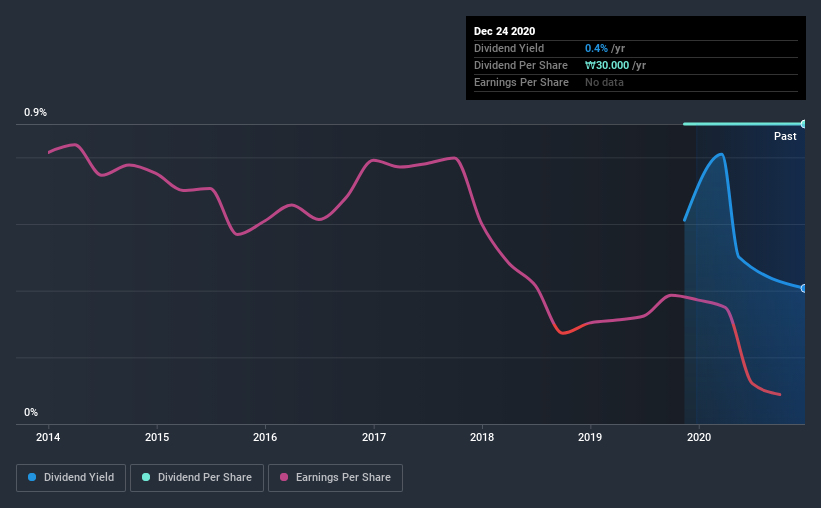The width and height of the screenshot is (821, 508).
Task: Click the 0.9% y-axis label
Action: [x=35, y=113]
